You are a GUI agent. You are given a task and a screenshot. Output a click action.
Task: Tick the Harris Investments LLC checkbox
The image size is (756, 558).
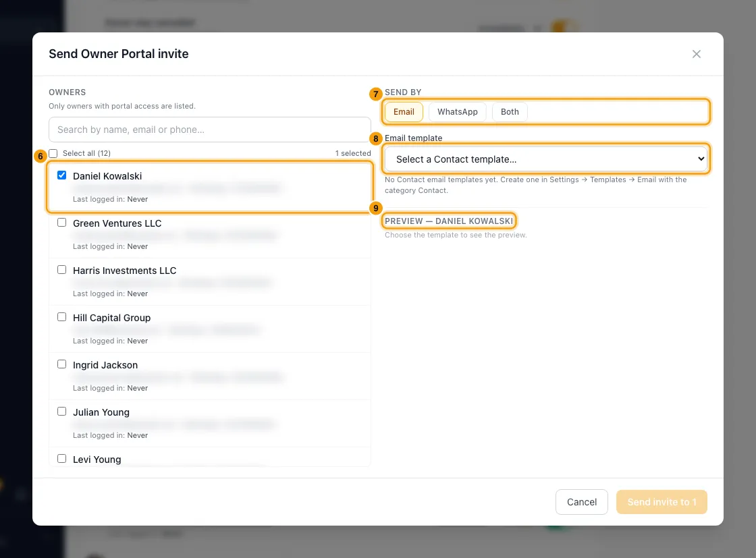pyautogui.click(x=61, y=269)
